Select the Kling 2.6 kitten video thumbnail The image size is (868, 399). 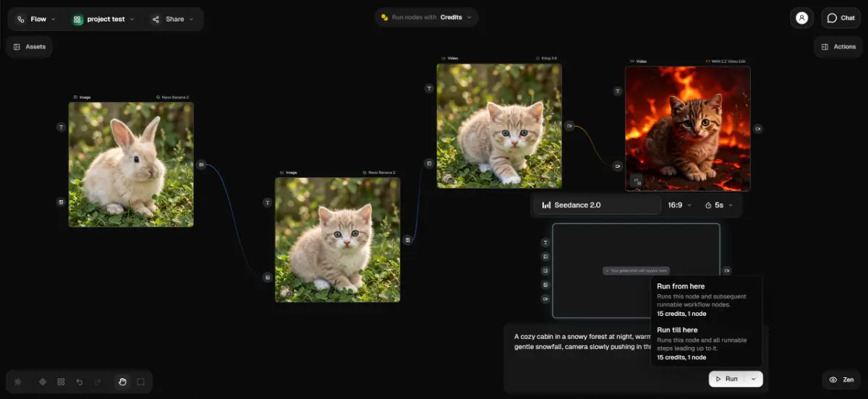pos(499,126)
